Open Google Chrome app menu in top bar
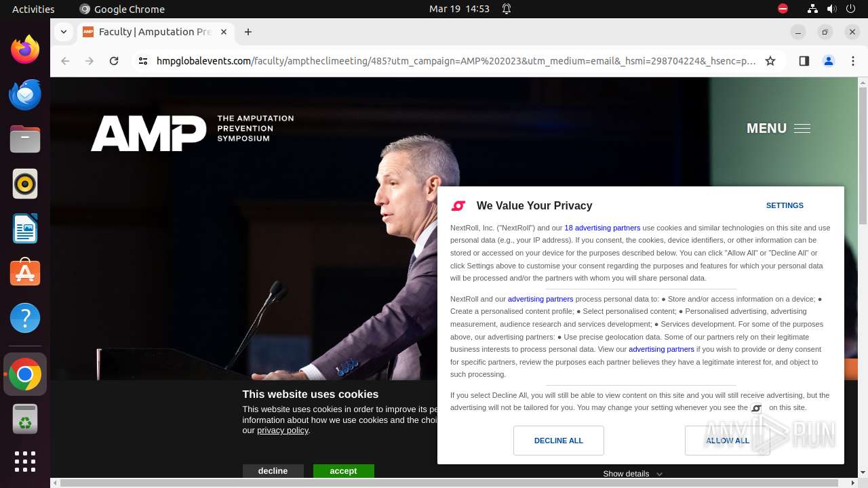 pyautogui.click(x=122, y=9)
